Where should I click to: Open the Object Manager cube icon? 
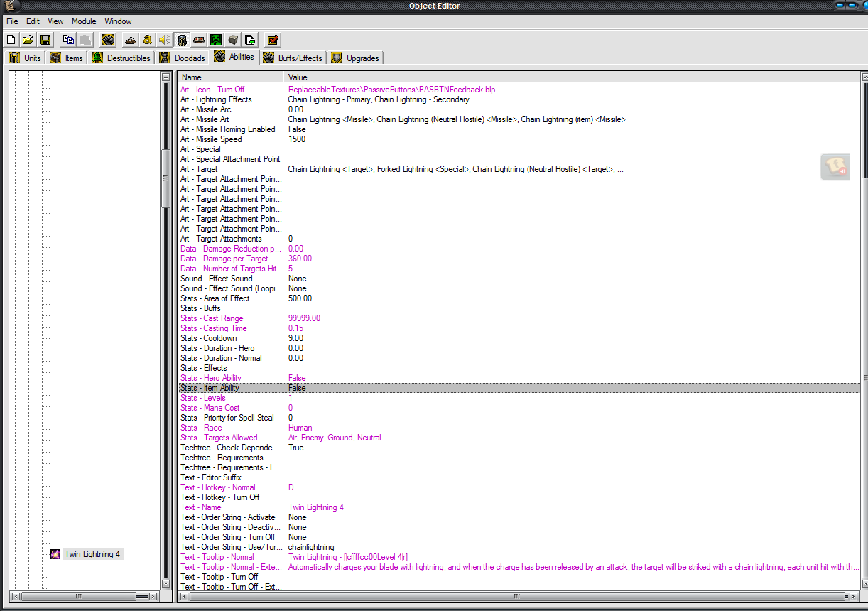(233, 40)
